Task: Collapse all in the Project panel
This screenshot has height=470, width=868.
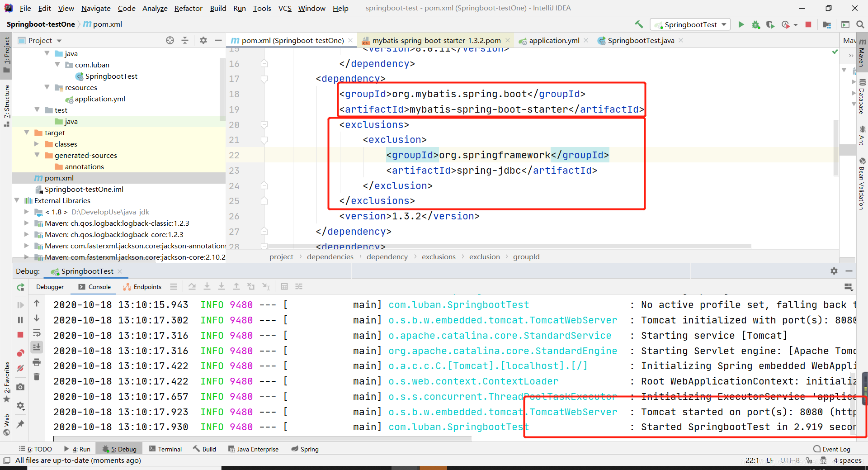Action: pos(185,40)
